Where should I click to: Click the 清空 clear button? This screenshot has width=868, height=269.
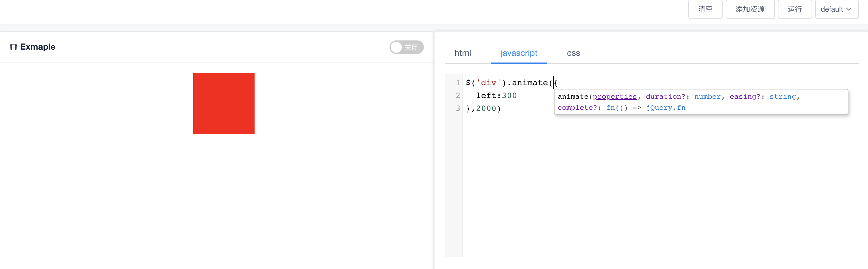[x=705, y=9]
